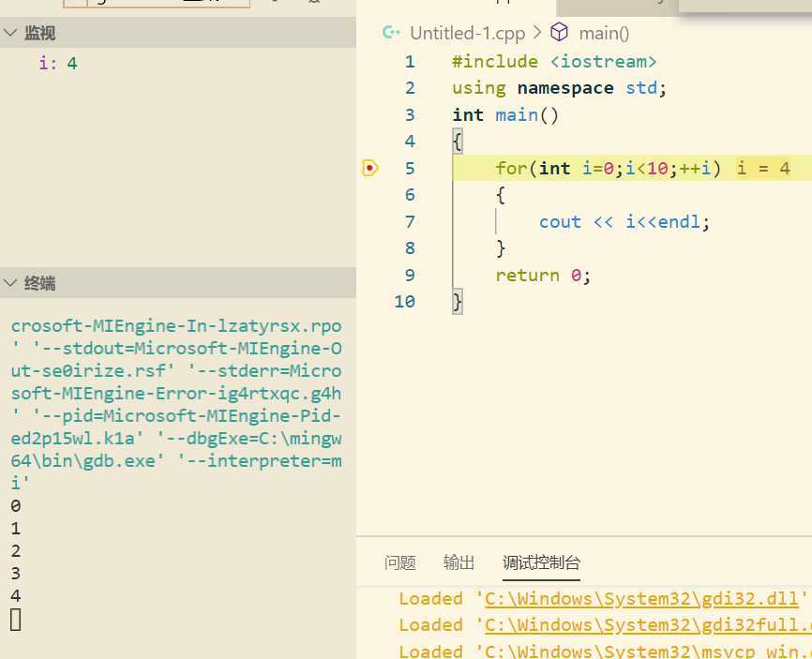Switch to the 输出 tab
Screen dimensions: 812x659
pyautogui.click(x=459, y=562)
